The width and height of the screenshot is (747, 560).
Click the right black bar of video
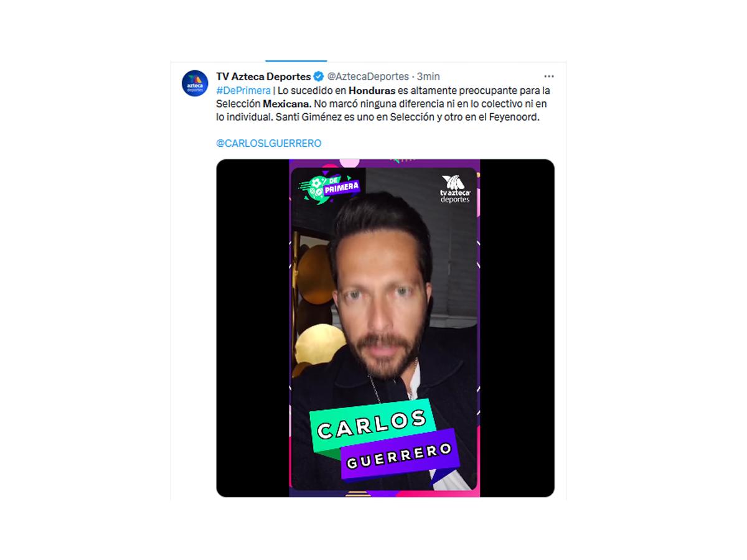pyautogui.click(x=517, y=328)
